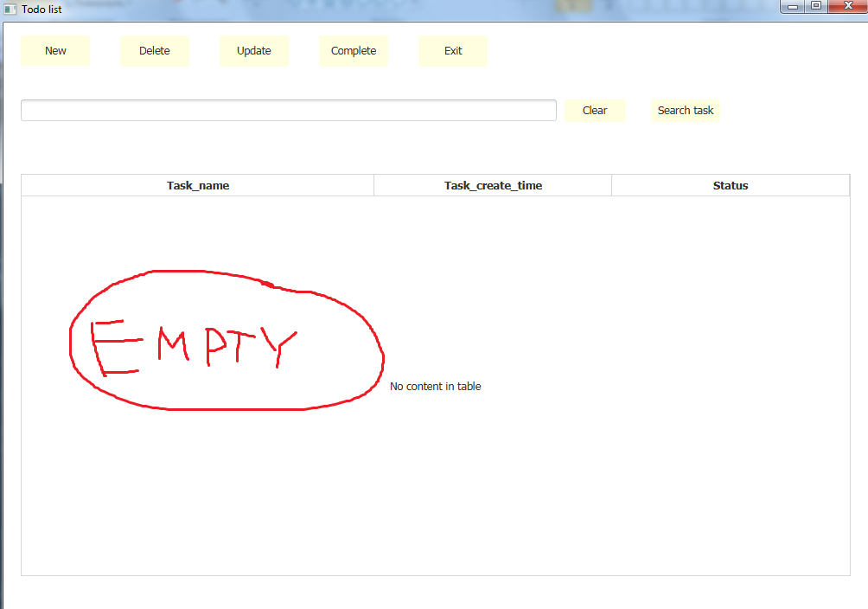Image resolution: width=868 pixels, height=609 pixels.
Task: Clear the search field
Action: [x=595, y=111]
